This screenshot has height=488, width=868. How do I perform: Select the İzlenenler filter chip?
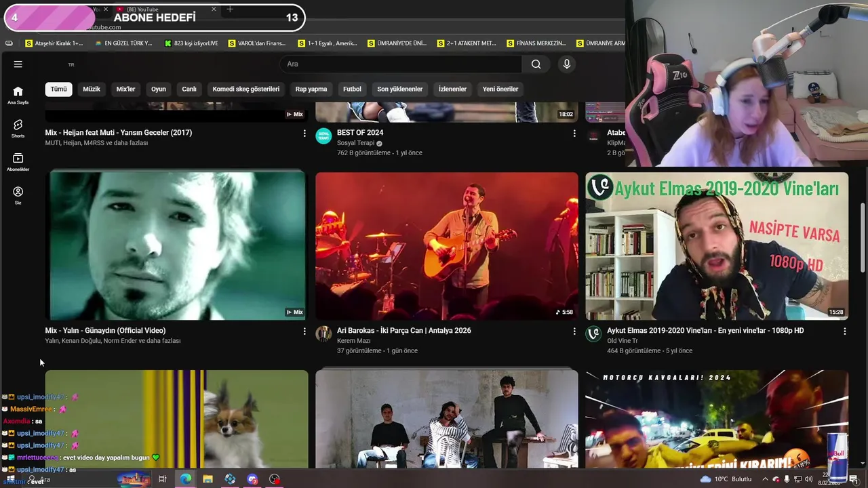coord(452,89)
